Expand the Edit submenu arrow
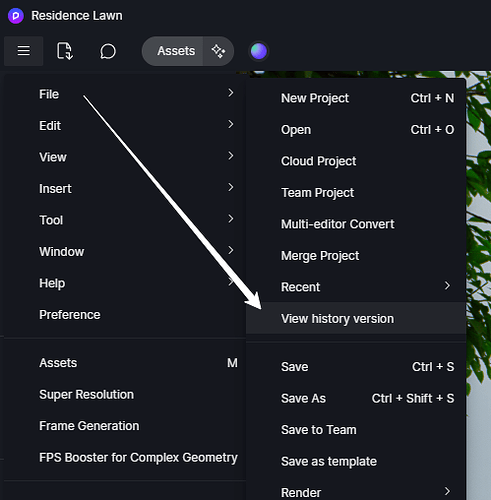This screenshot has height=500, width=491. tap(231, 124)
